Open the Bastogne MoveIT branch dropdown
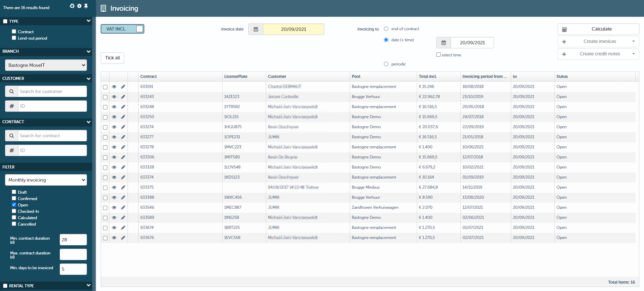Screen dimensions: 644x291 (46, 65)
